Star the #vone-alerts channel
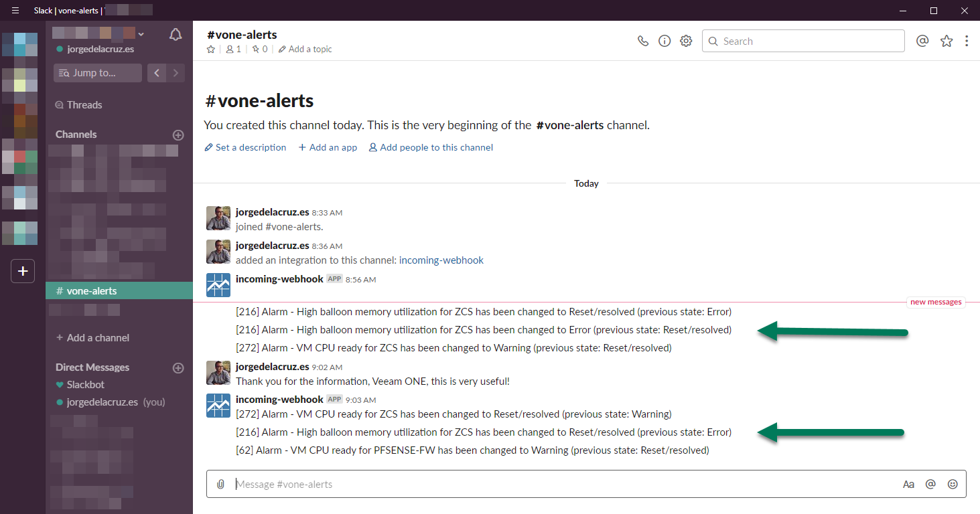The image size is (980, 514). coord(211,50)
